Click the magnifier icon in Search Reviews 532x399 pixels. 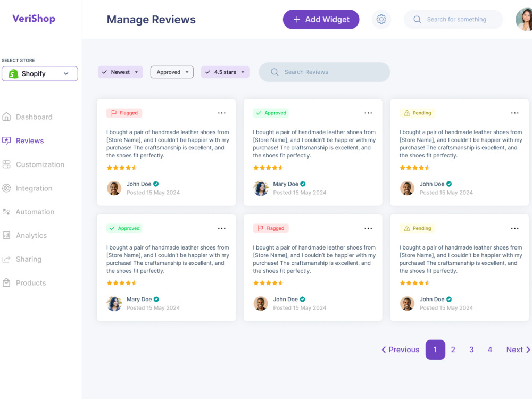pos(275,72)
